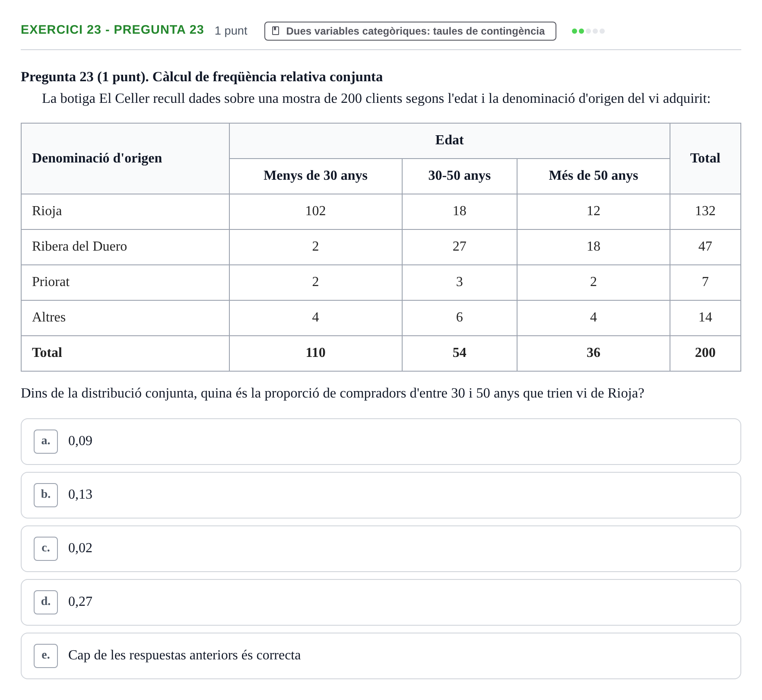Click the Edat table header
The height and width of the screenshot is (700, 762).
click(x=449, y=140)
